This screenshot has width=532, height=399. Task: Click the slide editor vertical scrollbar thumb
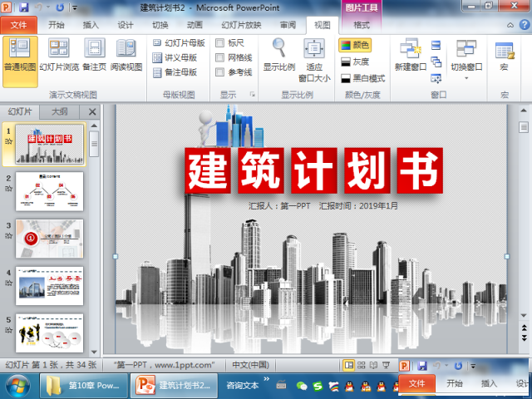524,127
